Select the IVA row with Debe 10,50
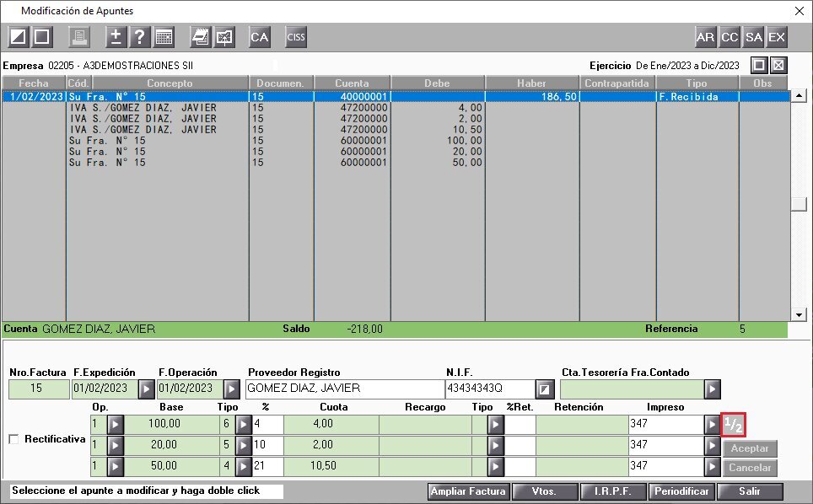 point(396,130)
